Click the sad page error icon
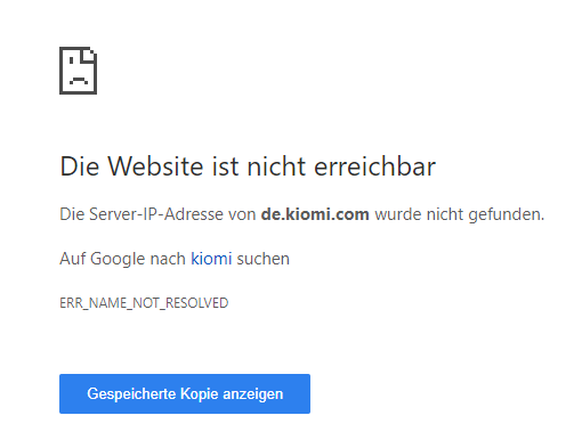The image size is (582, 448). (78, 71)
